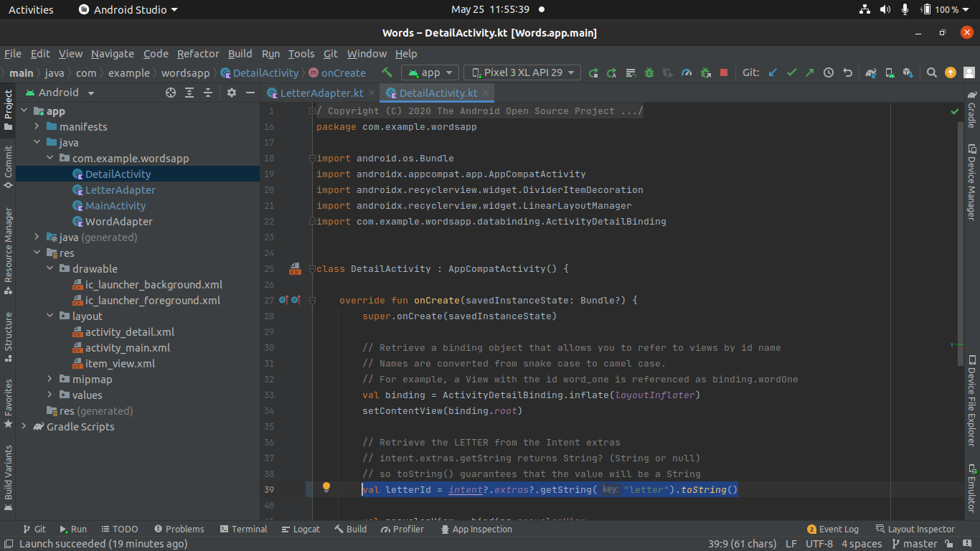Commit changes using the Git checkmark icon
The height and width of the screenshot is (551, 980).
[x=791, y=72]
